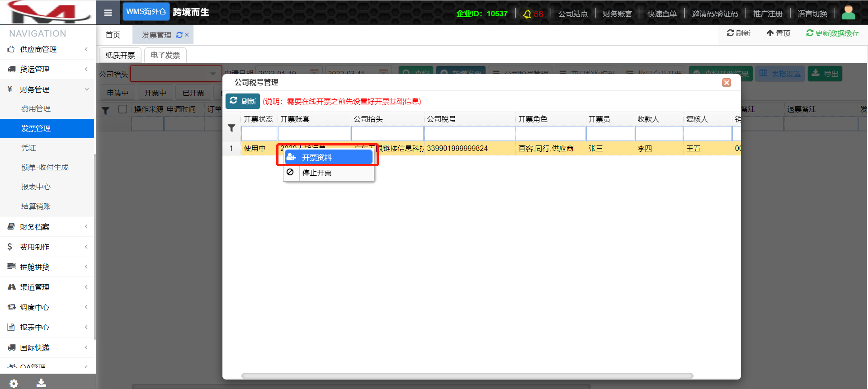Click the 已开票 status filter tab
The height and width of the screenshot is (389, 868).
point(193,93)
